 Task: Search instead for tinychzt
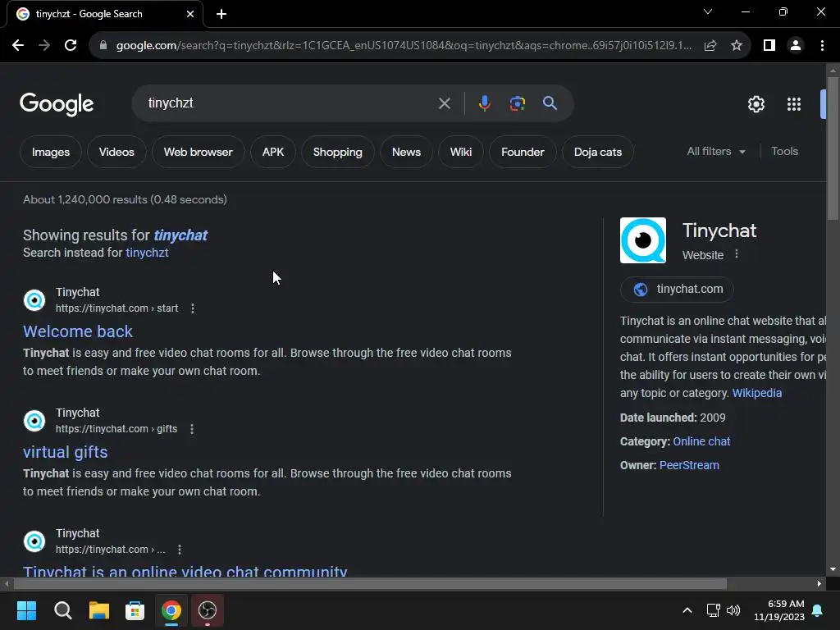click(147, 253)
